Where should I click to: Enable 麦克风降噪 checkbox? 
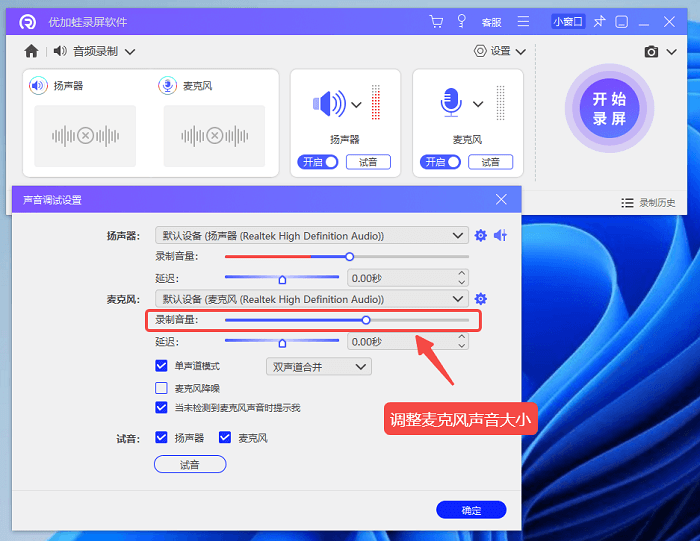tap(161, 388)
